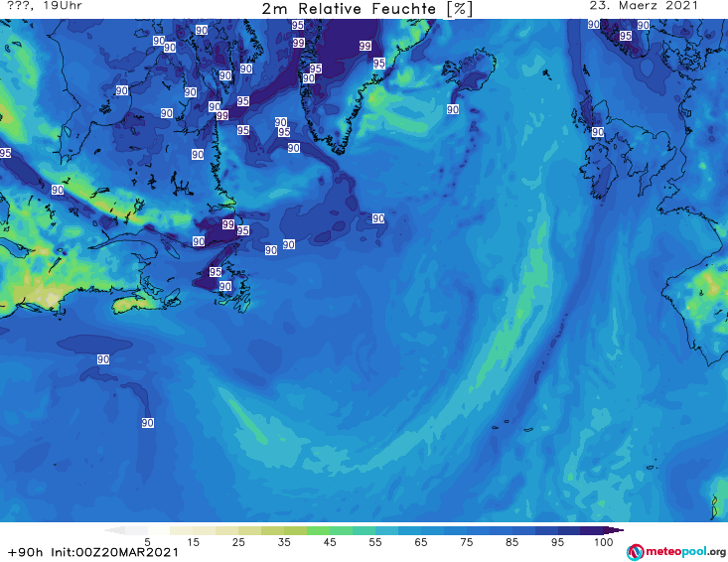The image size is (728, 562).
Task: Click the legend value '25'
Action: tap(238, 542)
